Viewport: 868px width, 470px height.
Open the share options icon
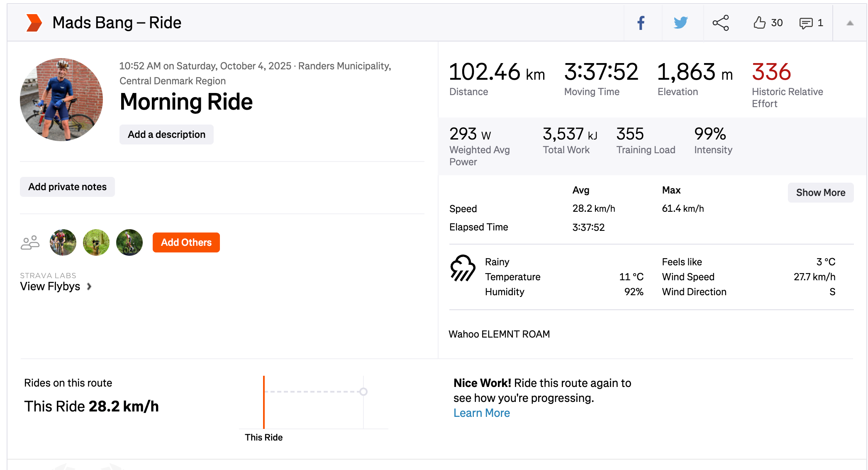click(x=721, y=23)
